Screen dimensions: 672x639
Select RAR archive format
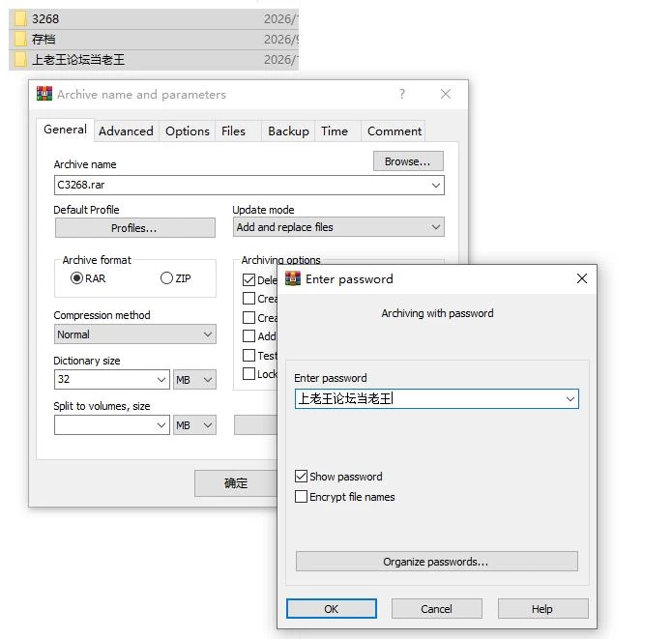[x=76, y=278]
